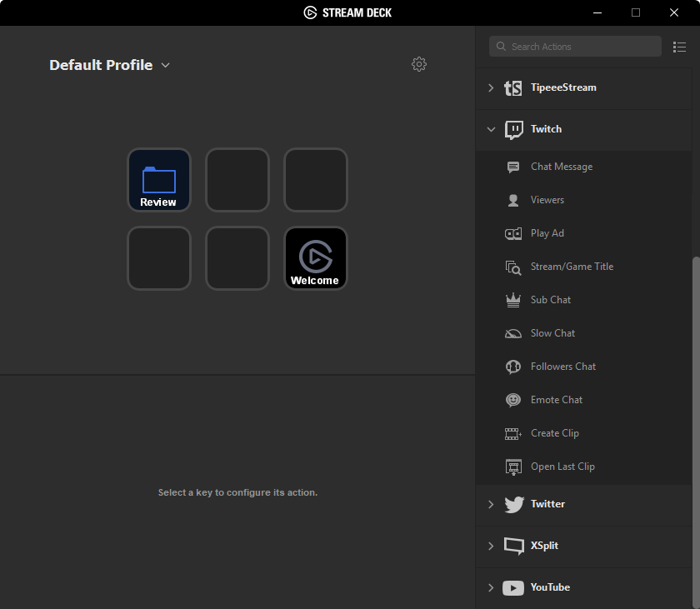Click the Followers Chat icon
This screenshot has width=700, height=609.
tap(513, 367)
